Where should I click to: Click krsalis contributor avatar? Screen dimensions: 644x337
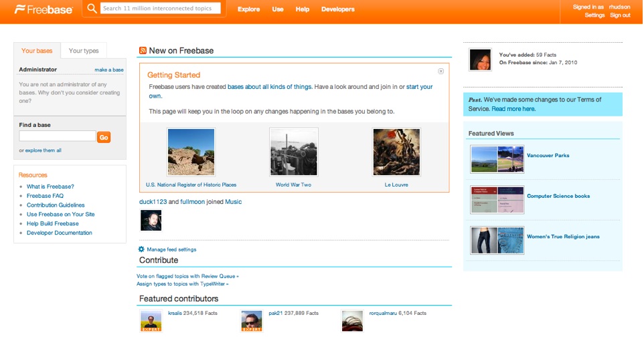coord(151,321)
